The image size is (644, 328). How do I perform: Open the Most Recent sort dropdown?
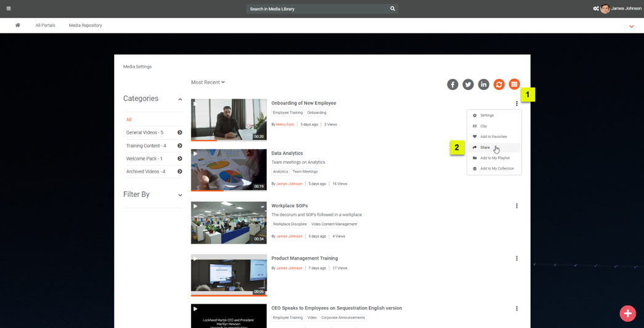click(208, 82)
